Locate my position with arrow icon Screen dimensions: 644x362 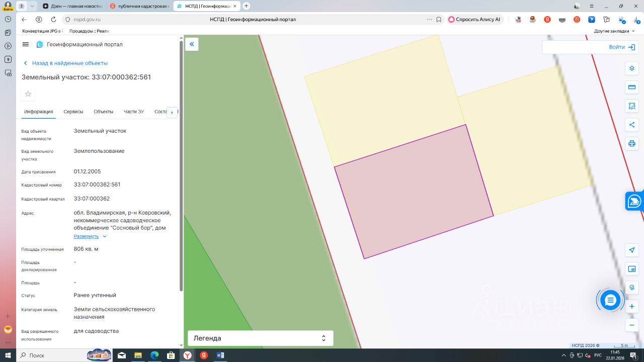click(x=632, y=250)
